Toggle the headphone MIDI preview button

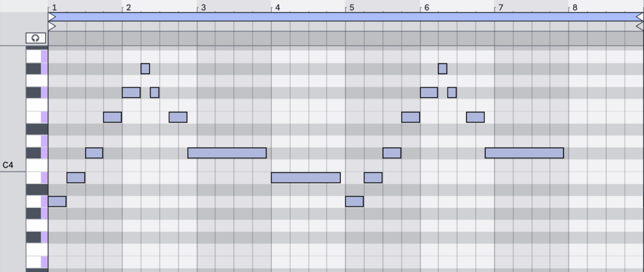(x=36, y=38)
